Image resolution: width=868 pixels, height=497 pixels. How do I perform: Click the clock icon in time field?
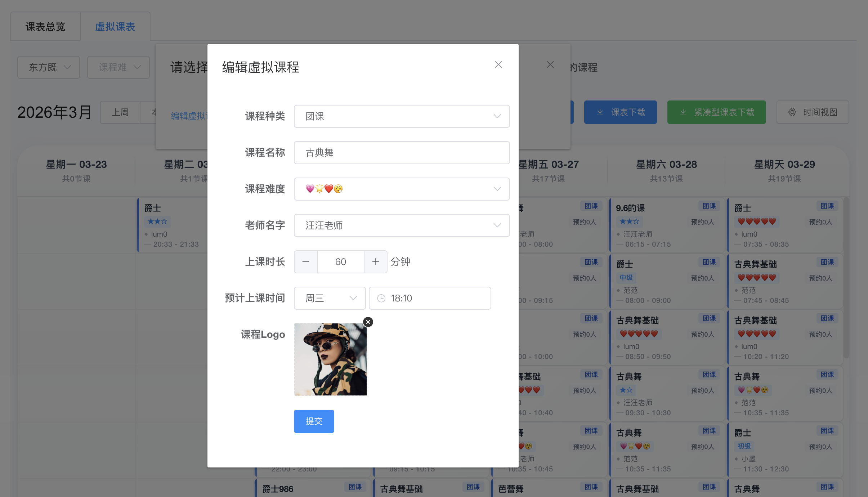(381, 298)
